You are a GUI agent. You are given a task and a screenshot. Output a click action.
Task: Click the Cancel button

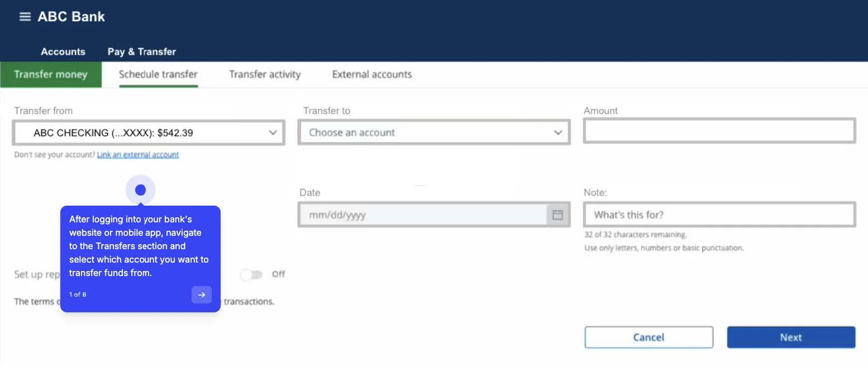[649, 337]
